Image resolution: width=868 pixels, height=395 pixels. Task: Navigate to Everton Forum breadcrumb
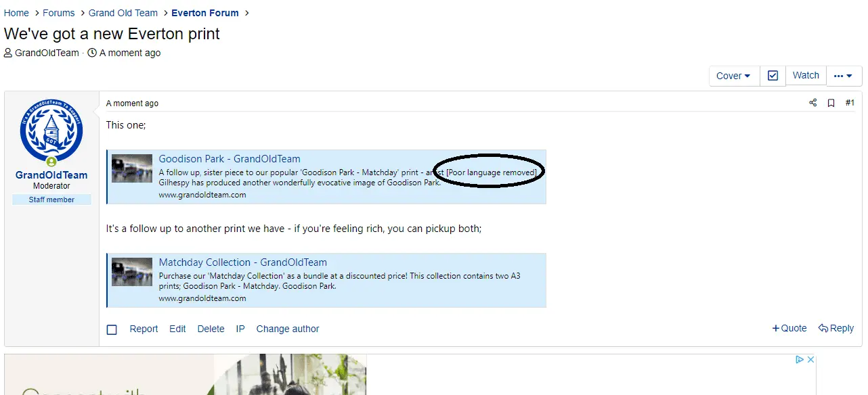(x=204, y=13)
